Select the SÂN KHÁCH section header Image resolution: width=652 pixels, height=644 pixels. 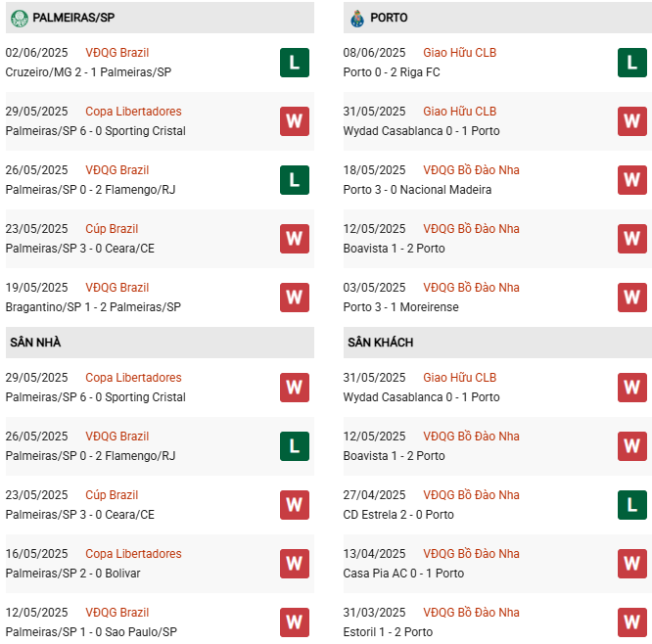pos(380,343)
